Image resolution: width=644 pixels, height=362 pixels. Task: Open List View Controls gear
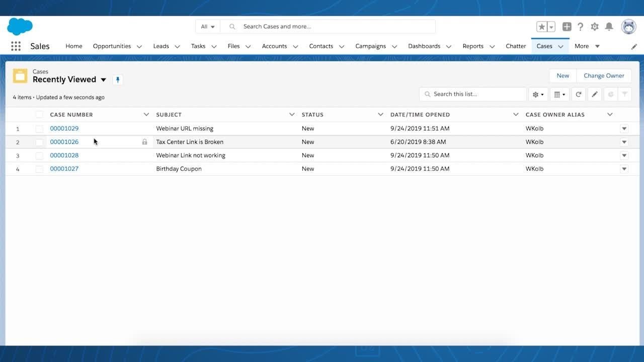[538, 94]
